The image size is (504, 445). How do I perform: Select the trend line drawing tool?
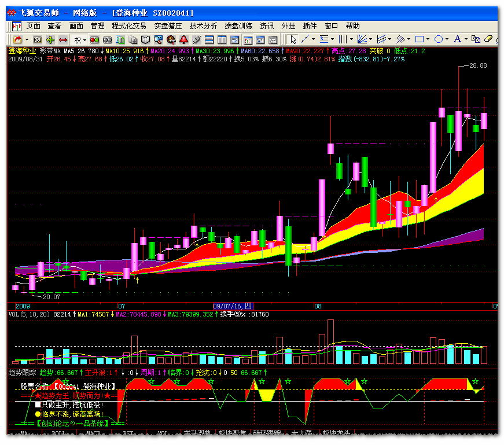point(305,39)
